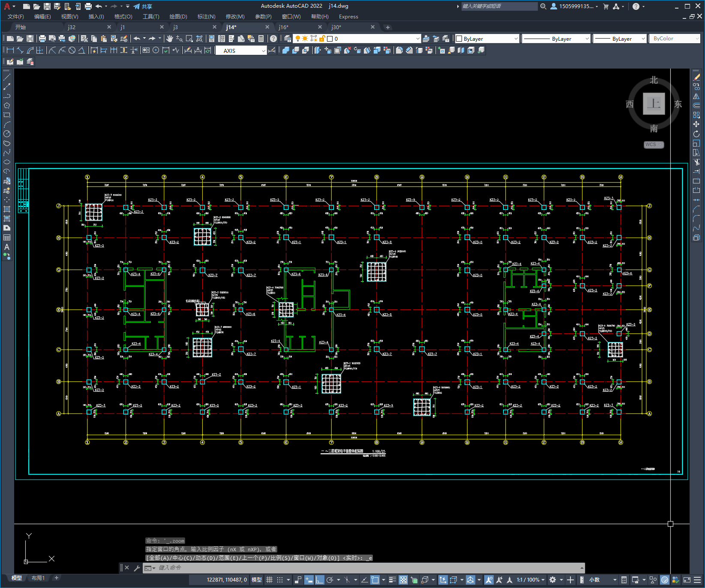Open the QuickCalc calculator icon
The height and width of the screenshot is (588, 705).
click(261, 39)
